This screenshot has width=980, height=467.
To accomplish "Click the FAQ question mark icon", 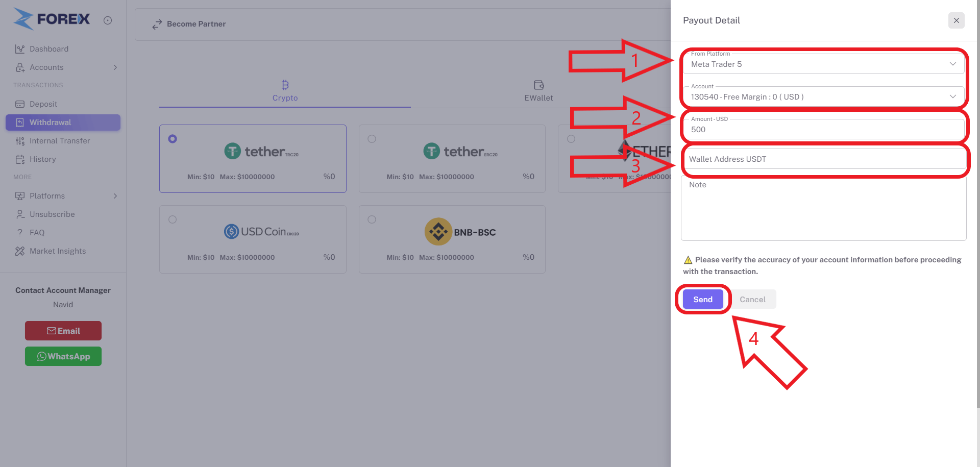I will tap(20, 233).
